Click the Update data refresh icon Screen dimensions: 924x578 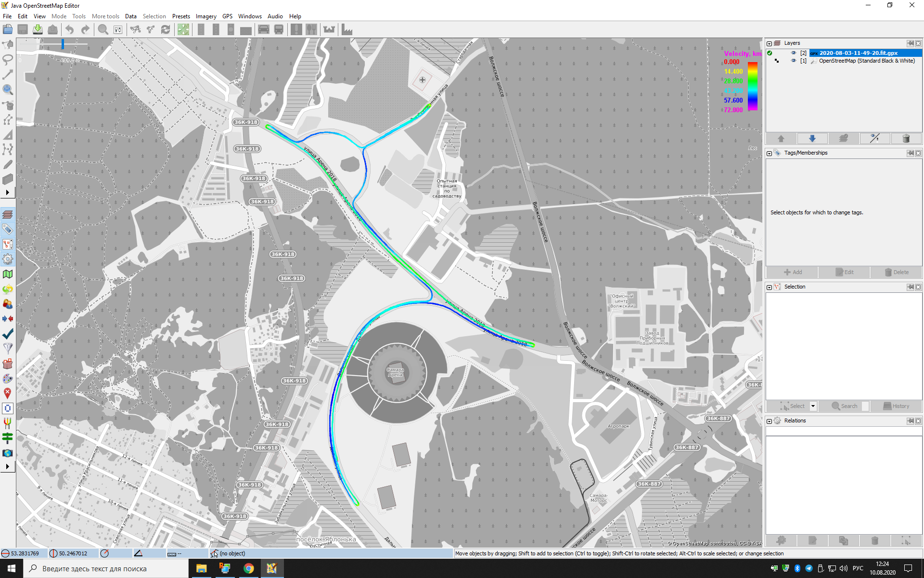pyautogui.click(x=166, y=30)
